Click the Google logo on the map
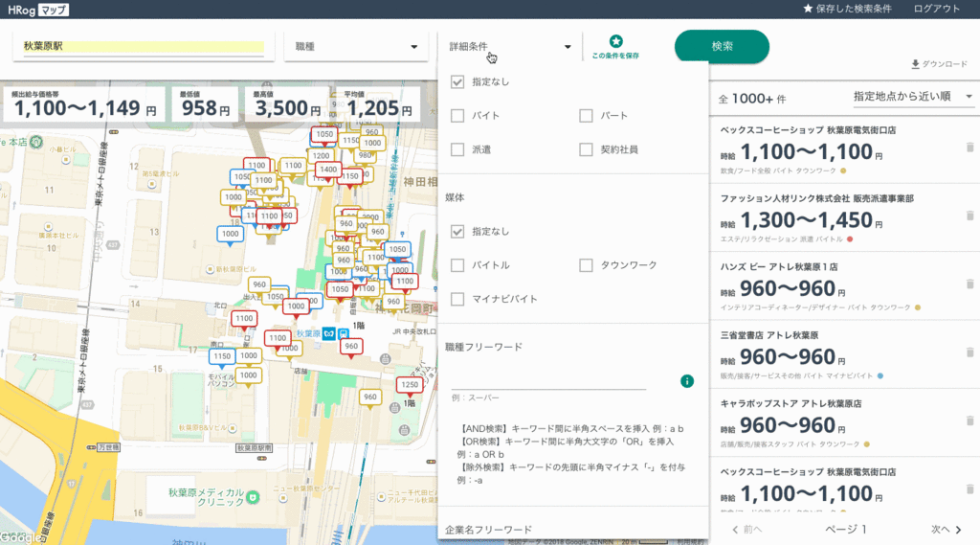Image resolution: width=980 pixels, height=545 pixels. click(23, 537)
